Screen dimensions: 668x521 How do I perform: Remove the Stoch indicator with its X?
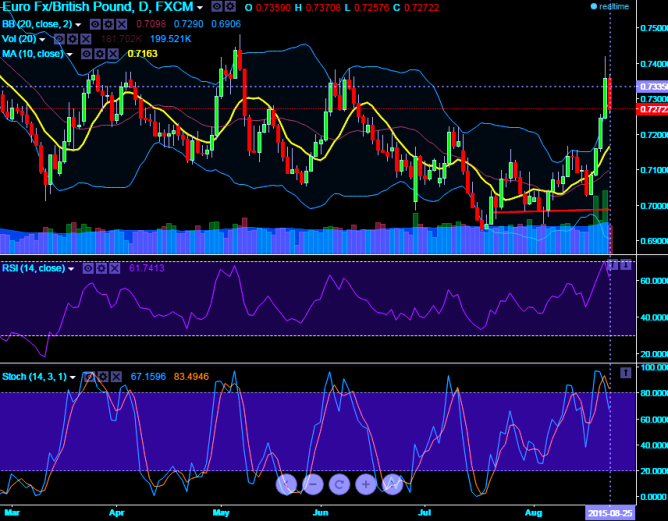point(116,377)
